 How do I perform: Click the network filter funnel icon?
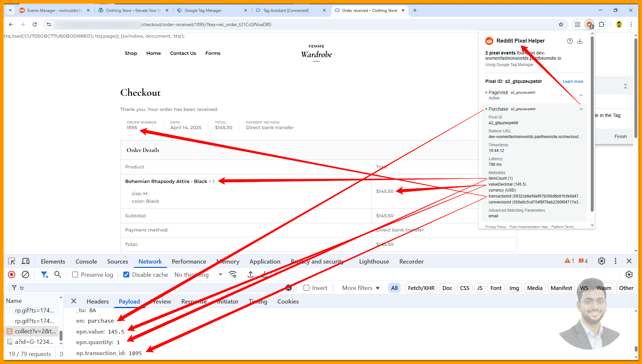[44, 274]
